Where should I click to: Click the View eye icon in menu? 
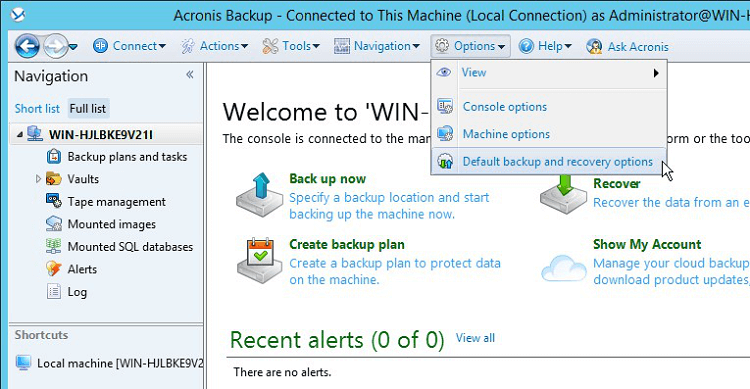point(444,72)
